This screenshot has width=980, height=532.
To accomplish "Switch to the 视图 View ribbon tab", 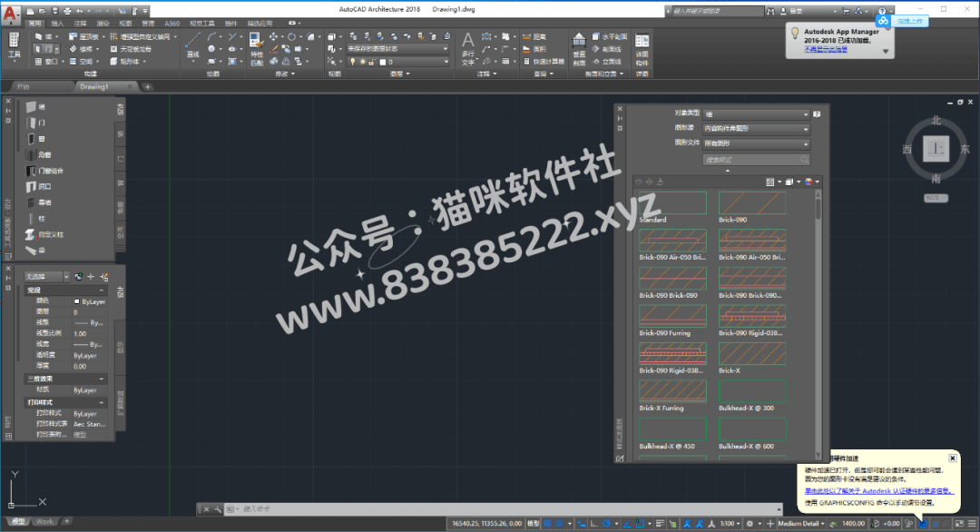I will pyautogui.click(x=125, y=24).
